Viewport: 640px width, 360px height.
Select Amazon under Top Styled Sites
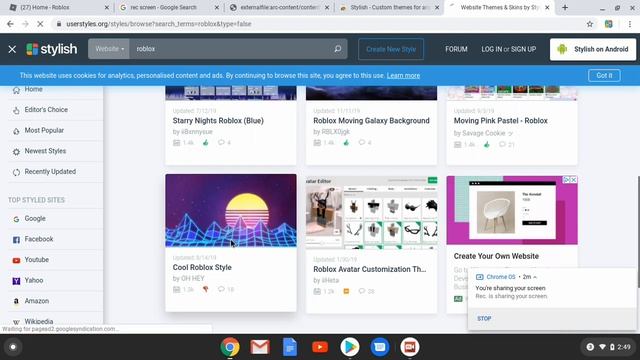(x=36, y=301)
